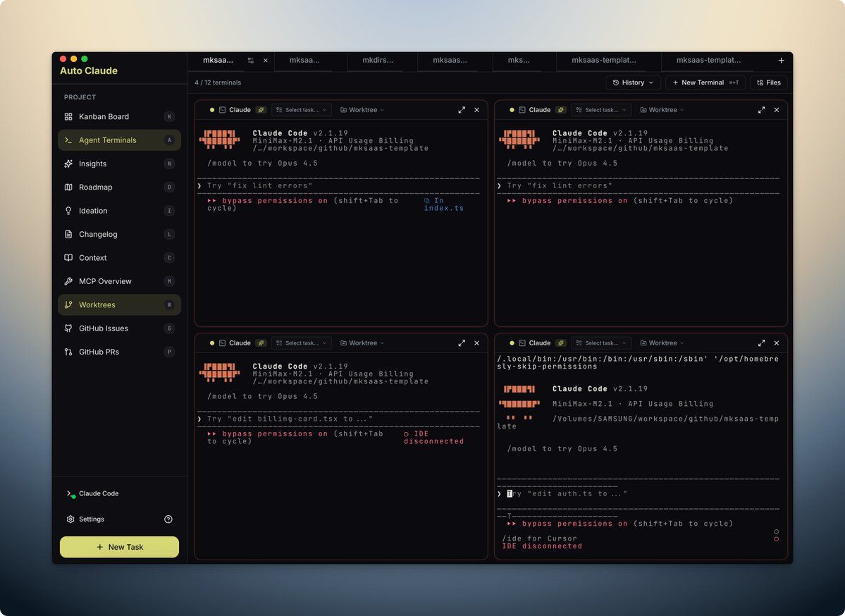Open settings sliders icon on active tab
This screenshot has width=845, height=616.
251,61
